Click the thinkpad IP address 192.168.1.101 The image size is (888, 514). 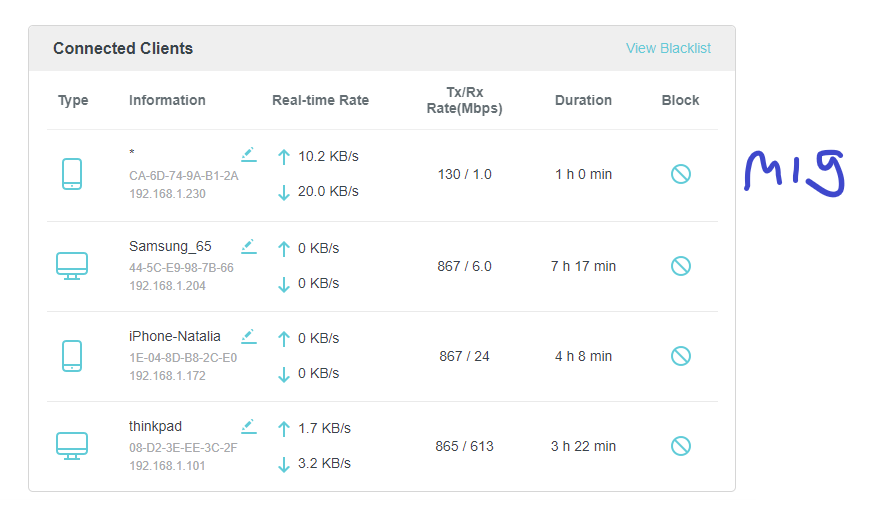click(x=167, y=466)
